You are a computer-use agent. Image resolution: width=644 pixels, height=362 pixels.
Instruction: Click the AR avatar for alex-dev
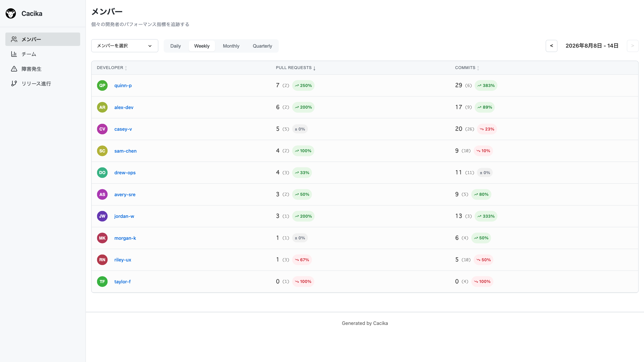[x=102, y=107]
